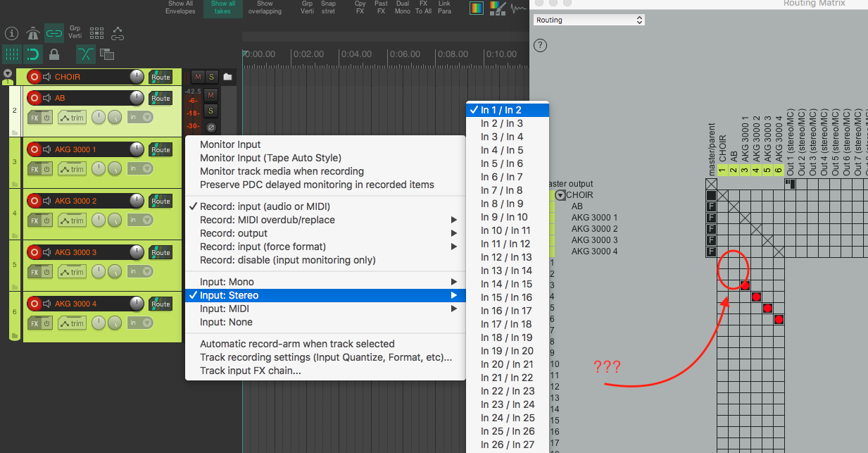868x453 pixels.
Task: Open input dropdown on AKG 3000 3
Action: 141,272
